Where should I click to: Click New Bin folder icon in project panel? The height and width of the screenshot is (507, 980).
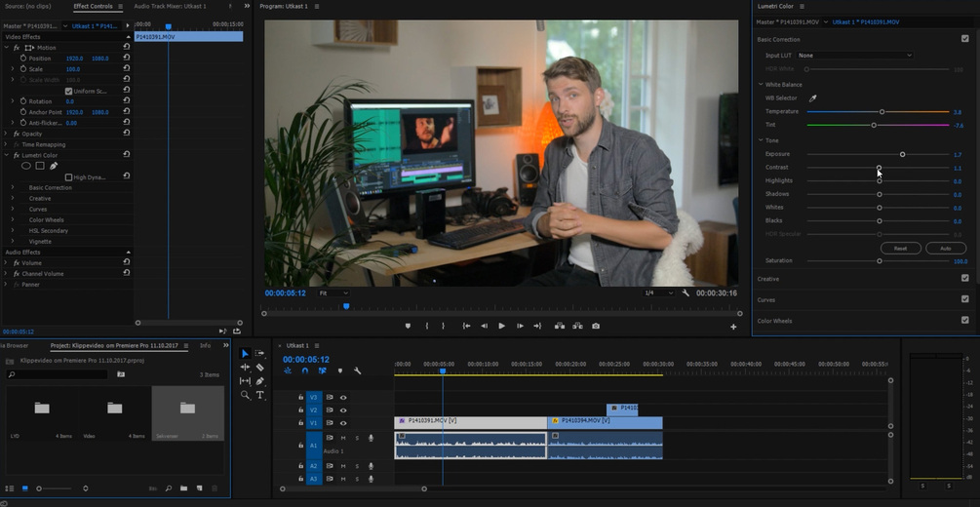pyautogui.click(x=183, y=488)
